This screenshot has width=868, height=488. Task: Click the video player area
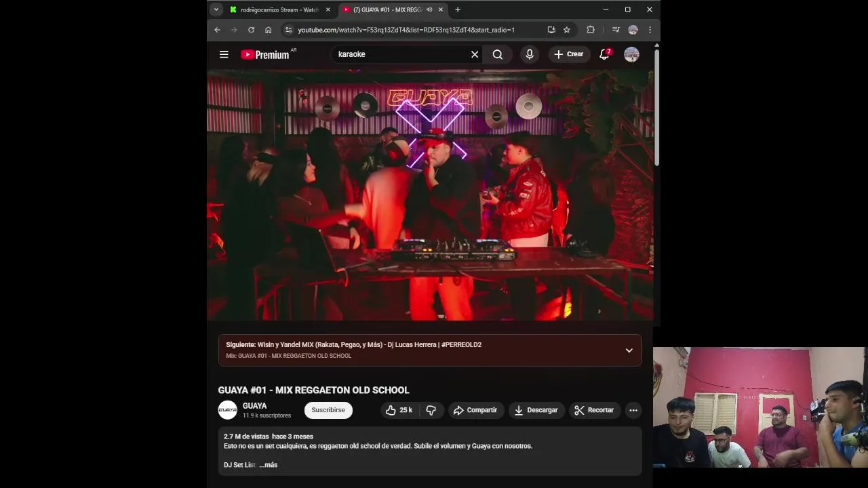tap(430, 195)
